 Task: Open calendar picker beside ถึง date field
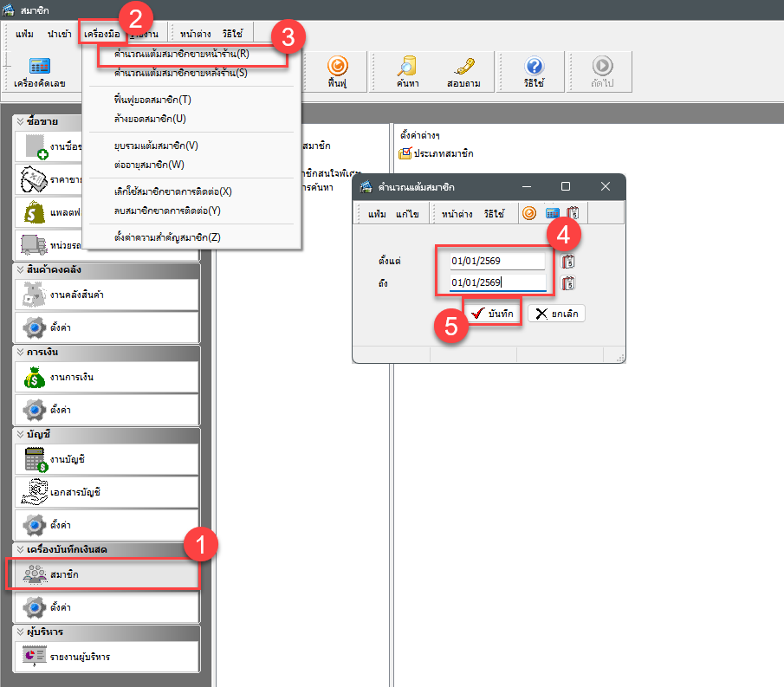[569, 282]
